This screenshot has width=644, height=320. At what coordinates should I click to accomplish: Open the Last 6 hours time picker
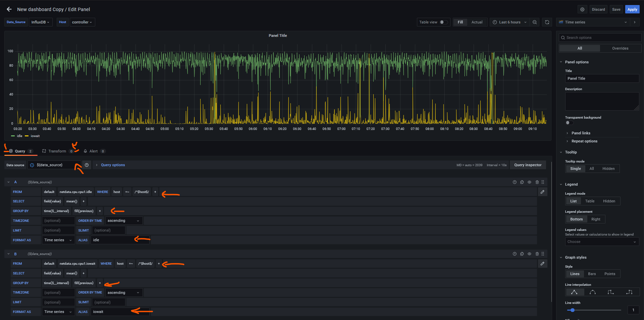pyautogui.click(x=509, y=22)
